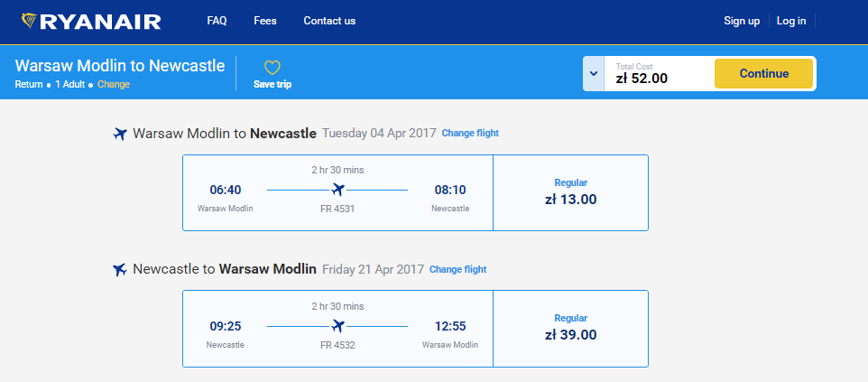Screen dimensions: 868x382
Task: Click the FR 4531 flight details card
Action: click(x=337, y=192)
